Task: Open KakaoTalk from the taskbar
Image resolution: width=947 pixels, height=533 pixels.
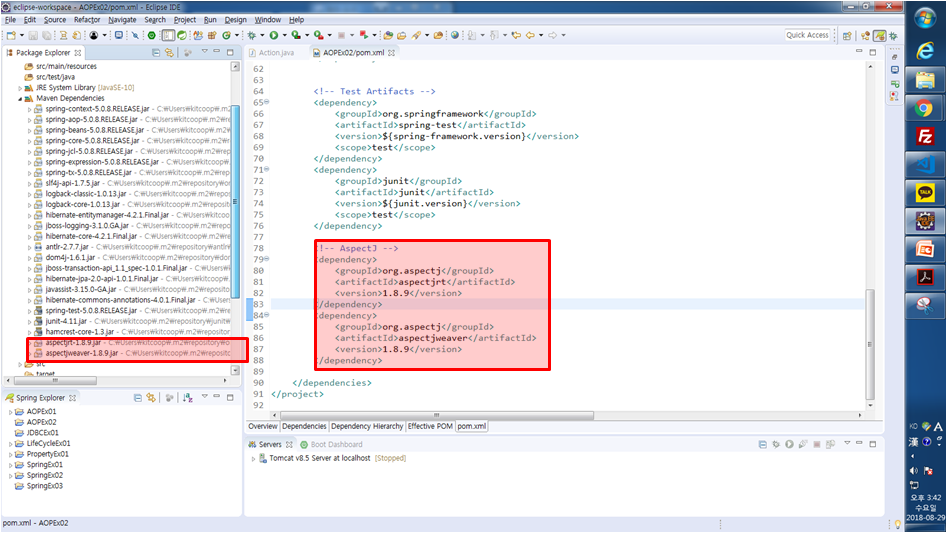Action: [x=925, y=193]
